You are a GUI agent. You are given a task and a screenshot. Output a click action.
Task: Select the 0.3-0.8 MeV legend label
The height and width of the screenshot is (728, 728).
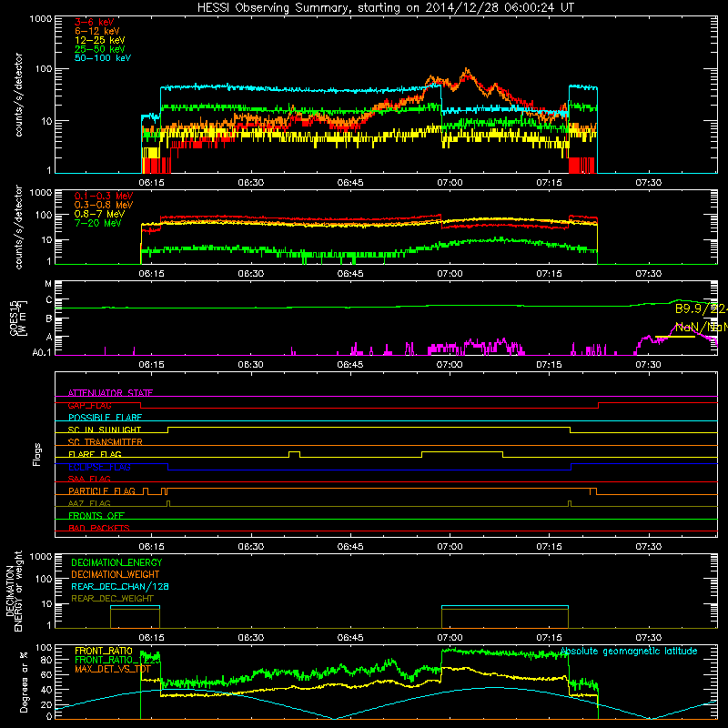(104, 205)
